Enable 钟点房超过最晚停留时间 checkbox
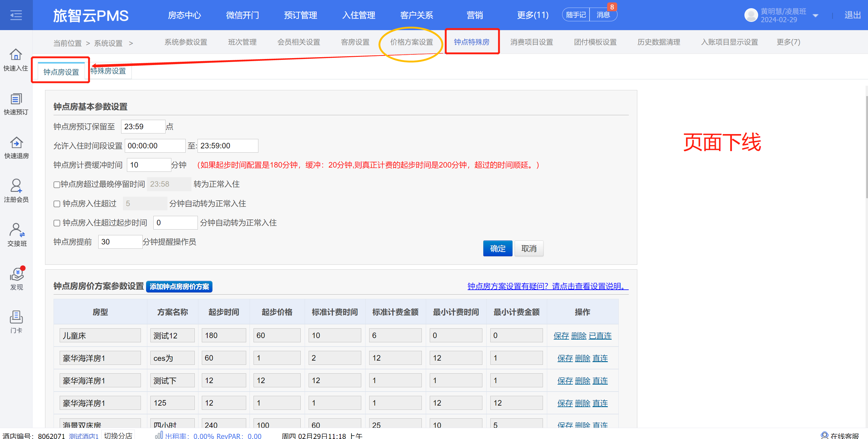 57,185
